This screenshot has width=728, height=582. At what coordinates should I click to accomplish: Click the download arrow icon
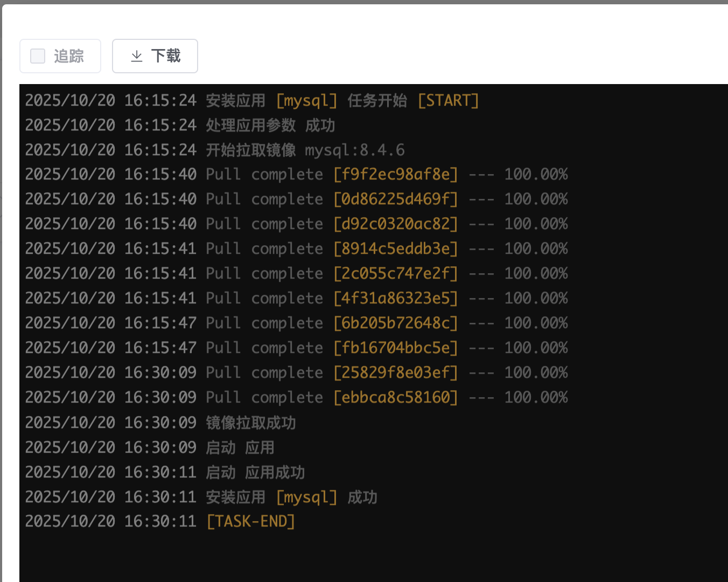137,56
